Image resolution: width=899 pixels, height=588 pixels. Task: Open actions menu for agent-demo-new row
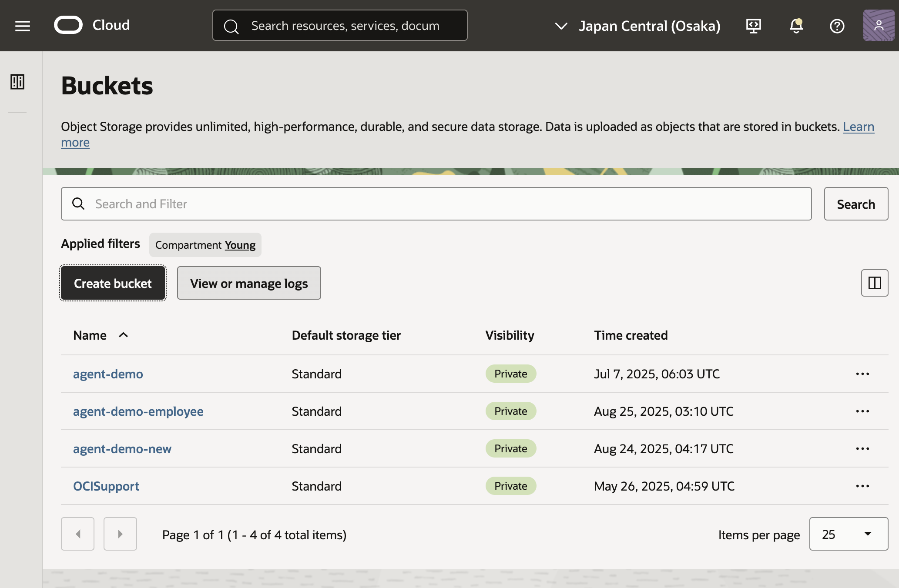tap(862, 449)
